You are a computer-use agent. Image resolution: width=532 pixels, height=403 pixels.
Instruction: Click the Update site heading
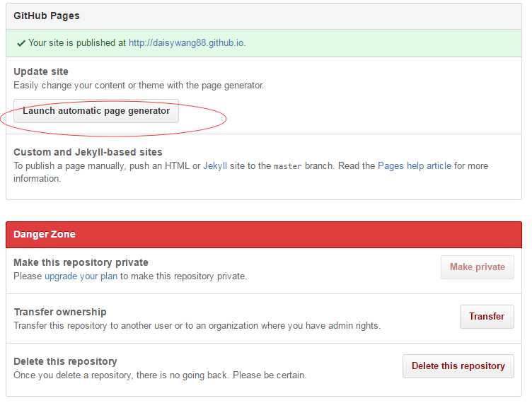coord(41,72)
